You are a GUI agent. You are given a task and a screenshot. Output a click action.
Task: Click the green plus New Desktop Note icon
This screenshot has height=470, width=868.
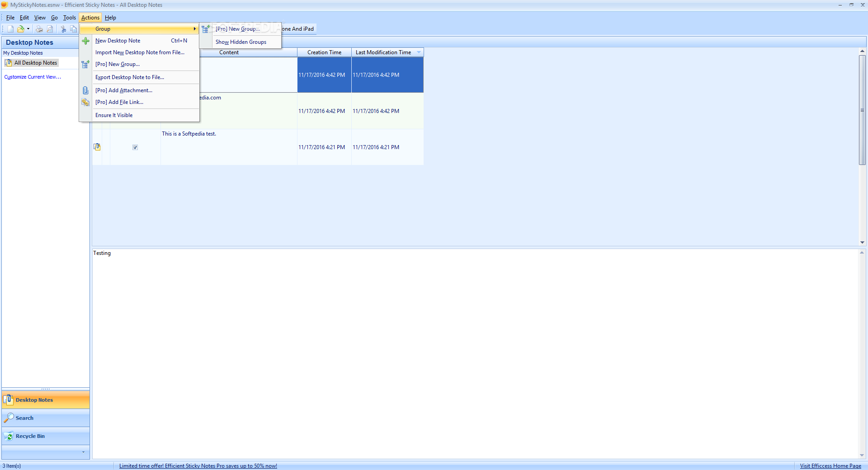click(x=85, y=41)
